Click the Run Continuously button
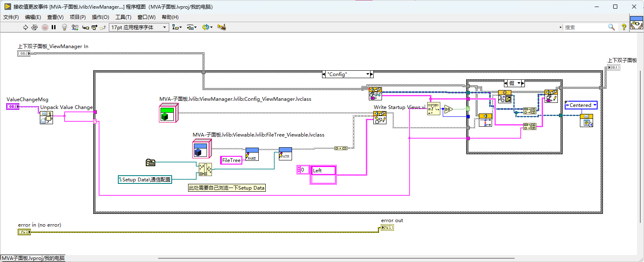The image size is (644, 262). tap(34, 27)
